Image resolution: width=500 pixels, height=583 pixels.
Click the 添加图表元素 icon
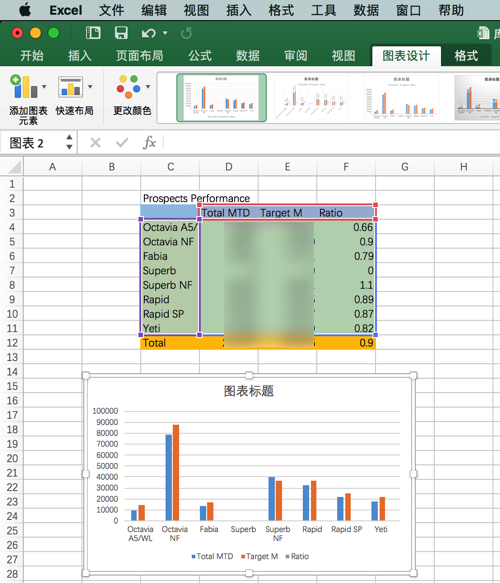tap(24, 87)
